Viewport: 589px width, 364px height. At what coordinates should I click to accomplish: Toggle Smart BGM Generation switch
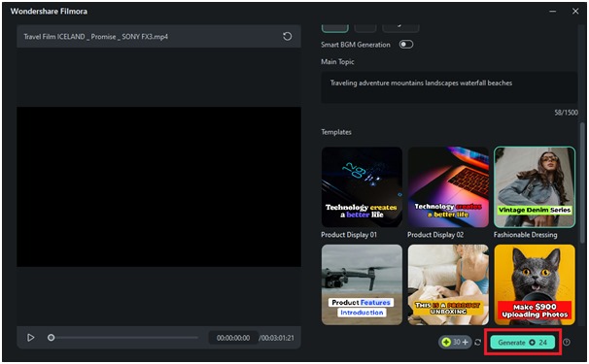tap(406, 45)
